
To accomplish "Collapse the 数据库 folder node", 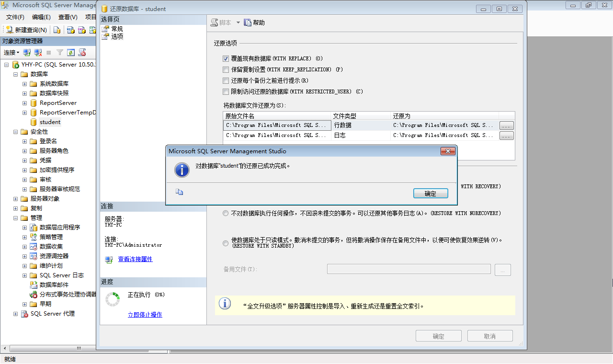I will (15, 74).
